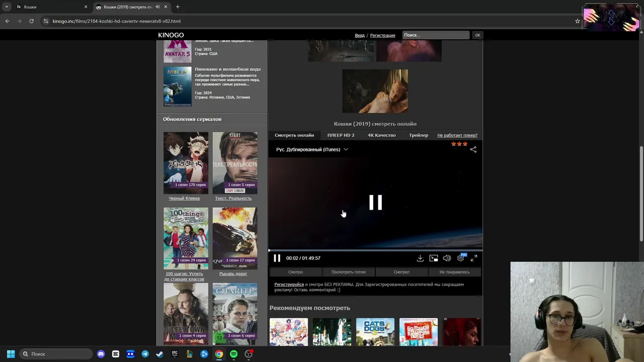Open the Трейлер tab

click(x=419, y=135)
